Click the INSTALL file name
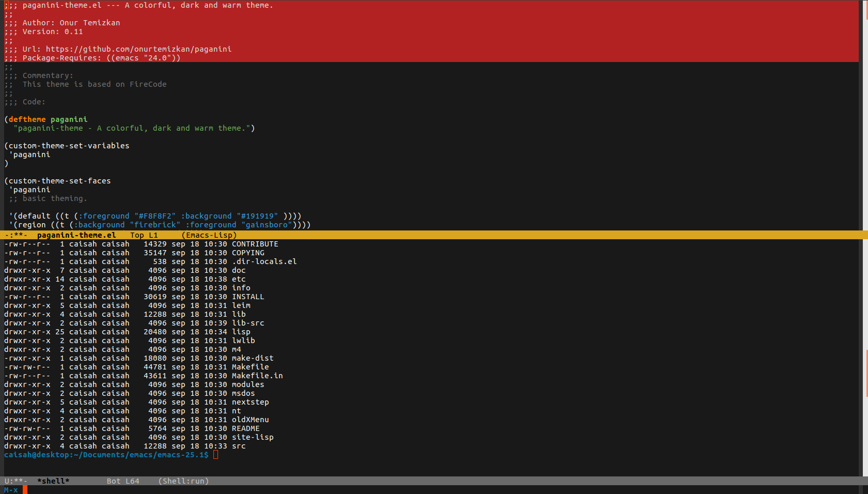 point(248,297)
